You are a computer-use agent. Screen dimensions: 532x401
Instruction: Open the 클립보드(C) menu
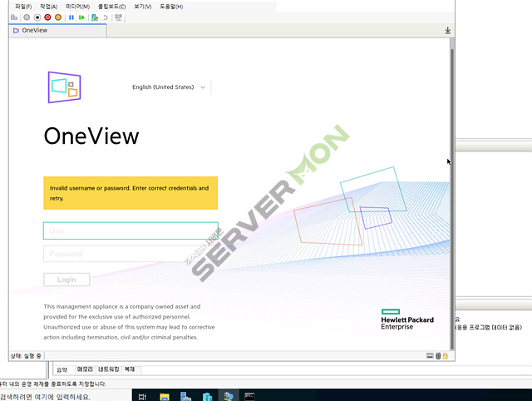point(111,7)
